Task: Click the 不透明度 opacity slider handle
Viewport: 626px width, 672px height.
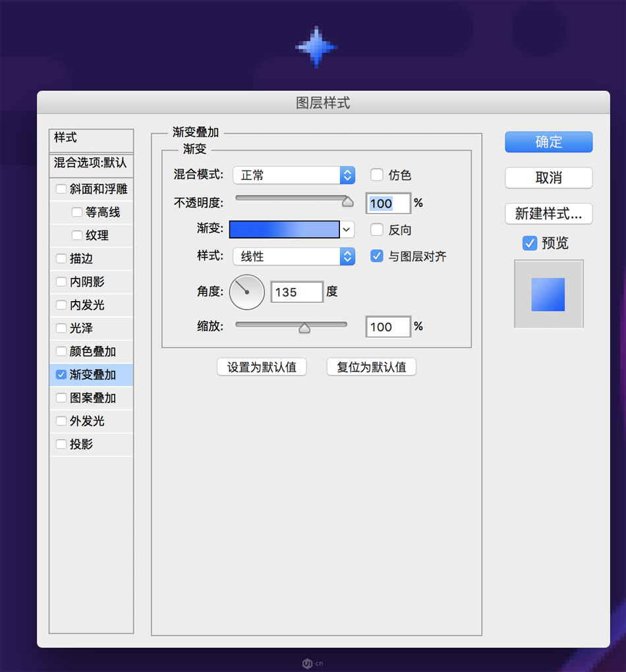Action: coord(348,202)
